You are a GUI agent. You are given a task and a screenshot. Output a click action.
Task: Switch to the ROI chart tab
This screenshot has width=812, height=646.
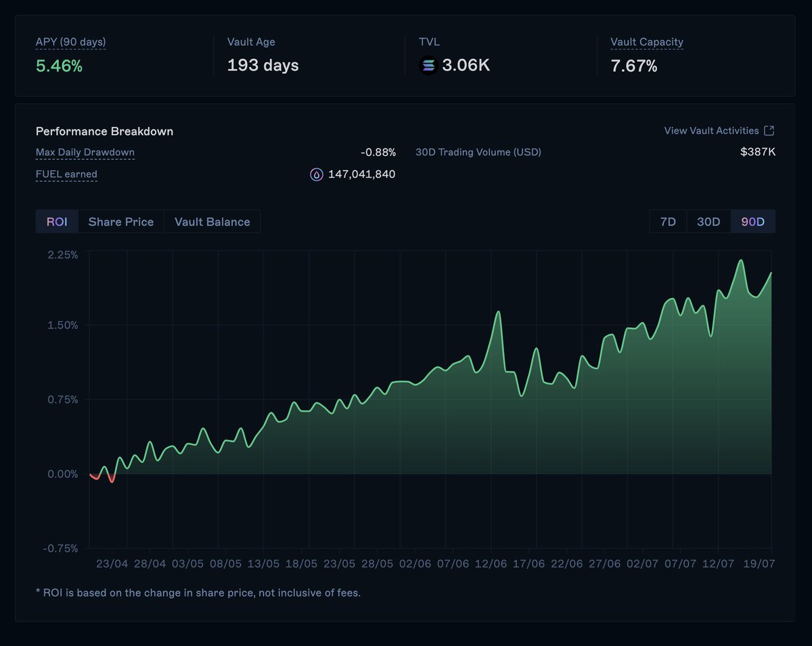click(x=57, y=221)
